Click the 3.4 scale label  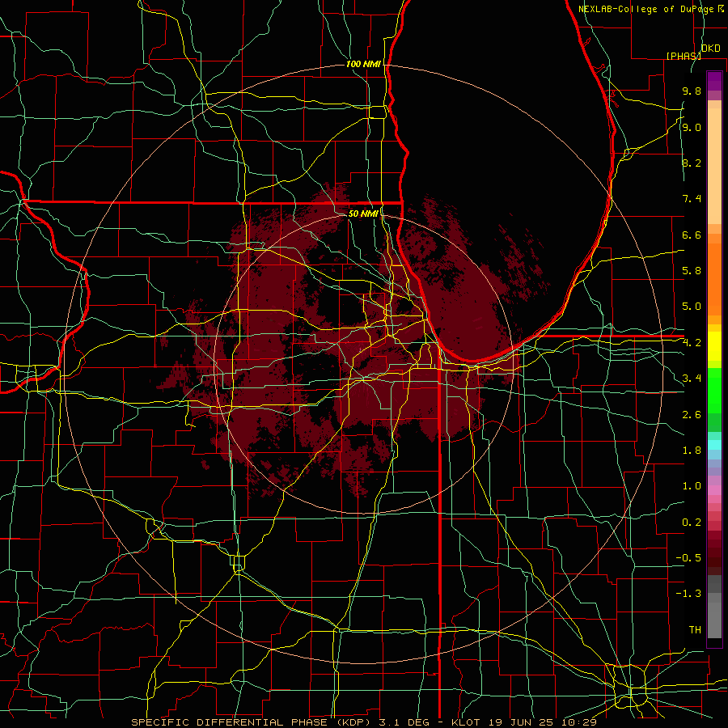click(x=692, y=379)
